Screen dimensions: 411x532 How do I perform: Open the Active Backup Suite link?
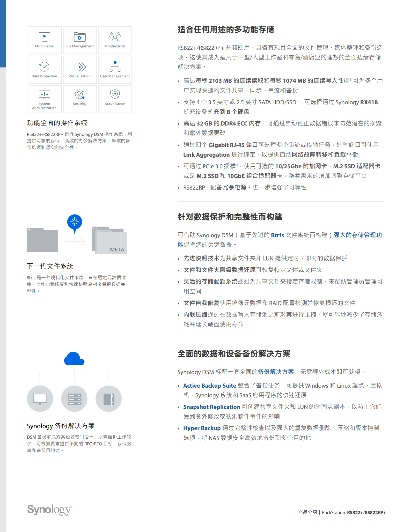coord(210,386)
